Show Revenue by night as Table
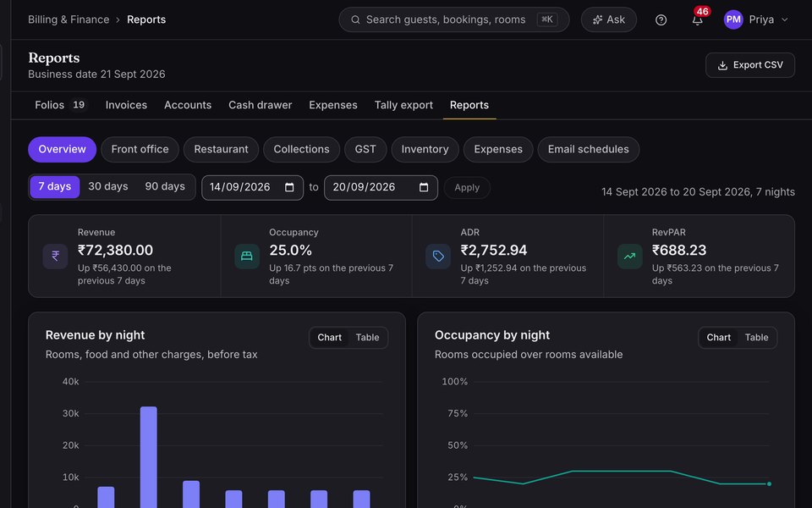The width and height of the screenshot is (812, 508). click(367, 338)
